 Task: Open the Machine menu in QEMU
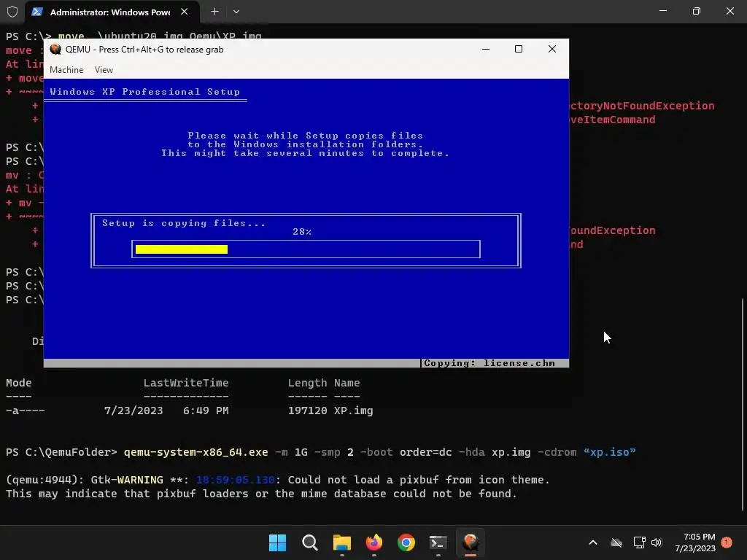[x=66, y=70]
